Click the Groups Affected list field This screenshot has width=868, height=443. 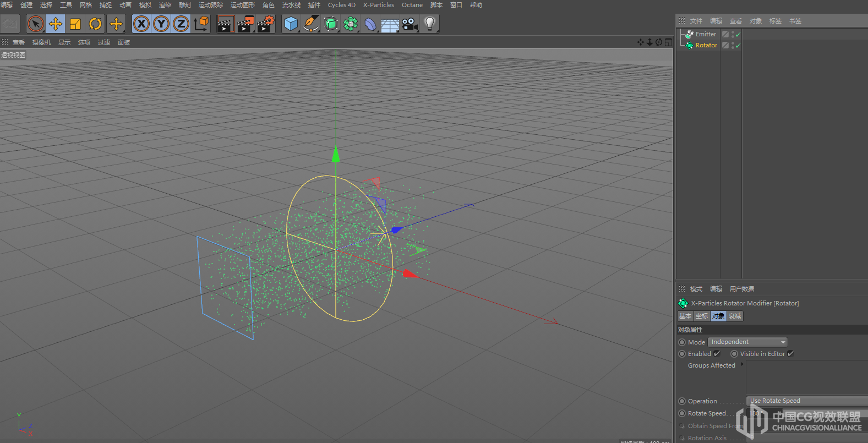point(807,377)
